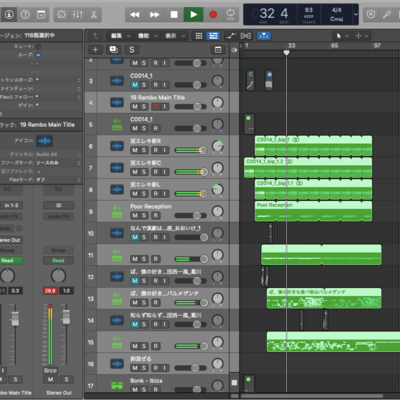Select the C0014_1_bip.1.2 region
Image resolution: width=400 pixels, height=400 pixels.
308,168
